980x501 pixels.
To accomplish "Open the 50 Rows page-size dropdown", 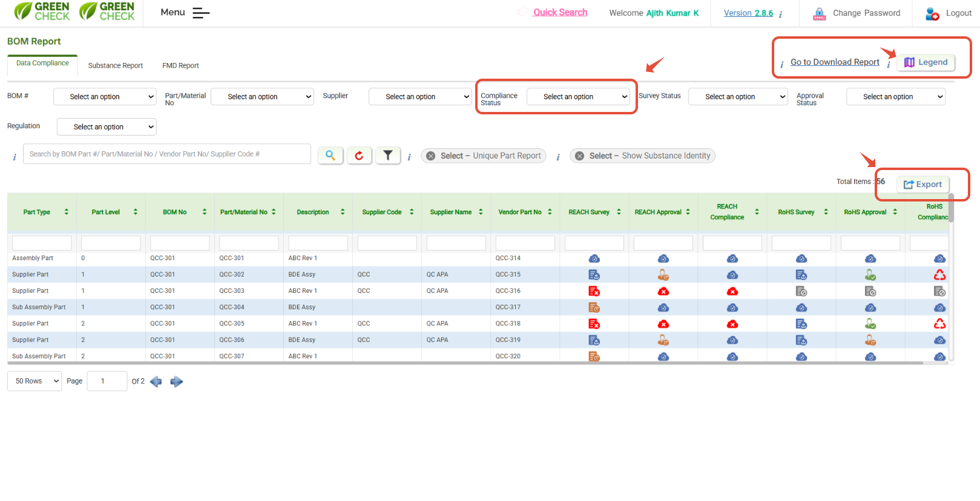I will click(x=35, y=381).
